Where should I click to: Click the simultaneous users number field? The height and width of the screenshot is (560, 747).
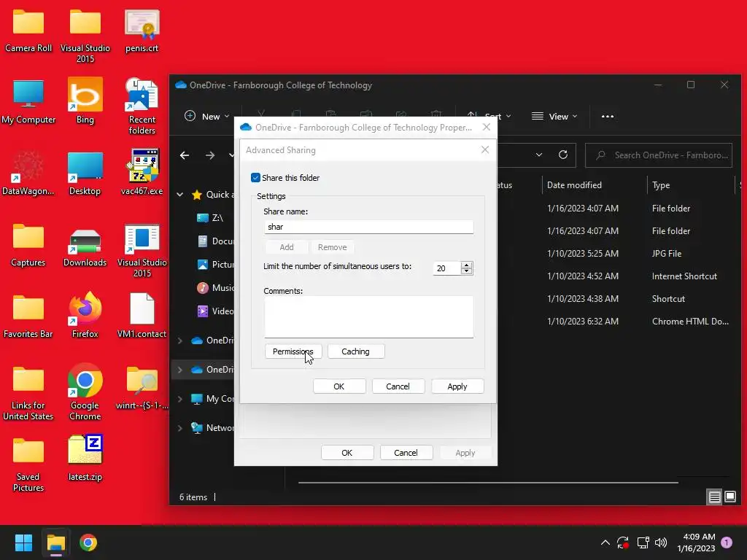447,268
